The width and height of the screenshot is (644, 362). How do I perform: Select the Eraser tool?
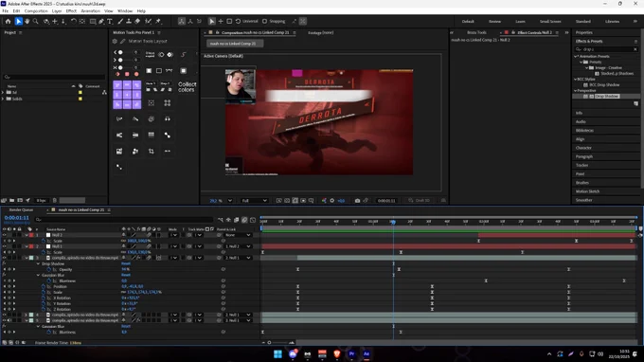click(137, 22)
